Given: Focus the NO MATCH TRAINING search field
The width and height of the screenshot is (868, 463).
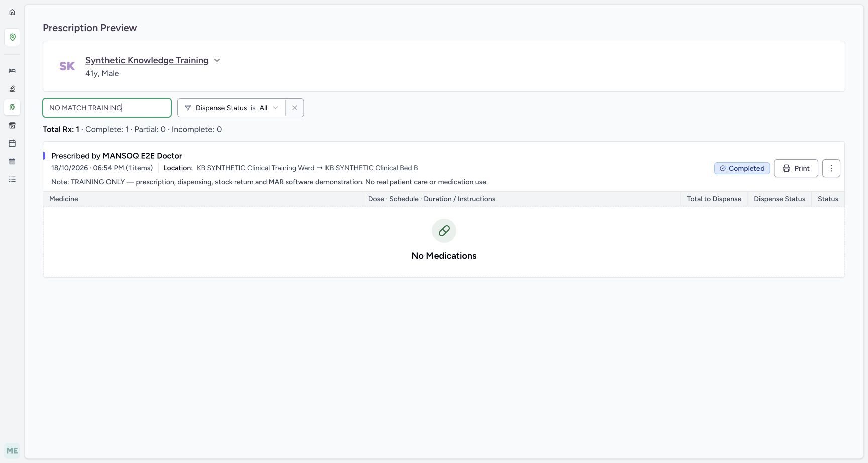Looking at the screenshot, I should (x=107, y=108).
